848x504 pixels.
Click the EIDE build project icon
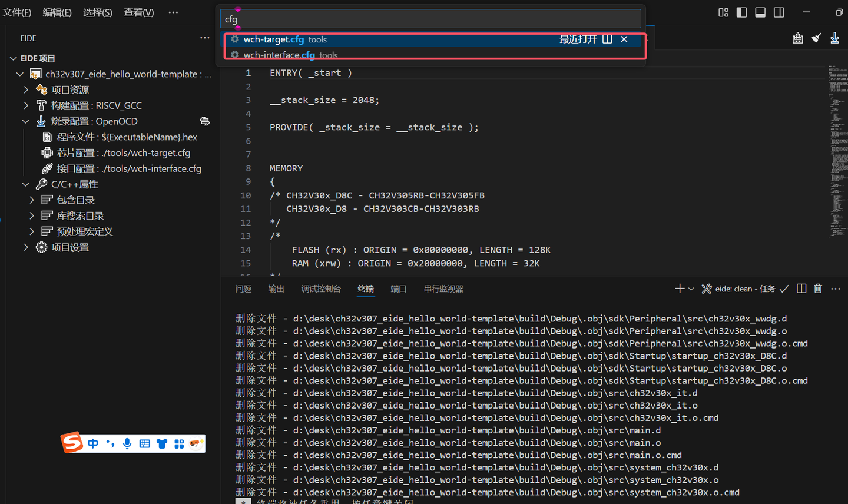(x=798, y=38)
